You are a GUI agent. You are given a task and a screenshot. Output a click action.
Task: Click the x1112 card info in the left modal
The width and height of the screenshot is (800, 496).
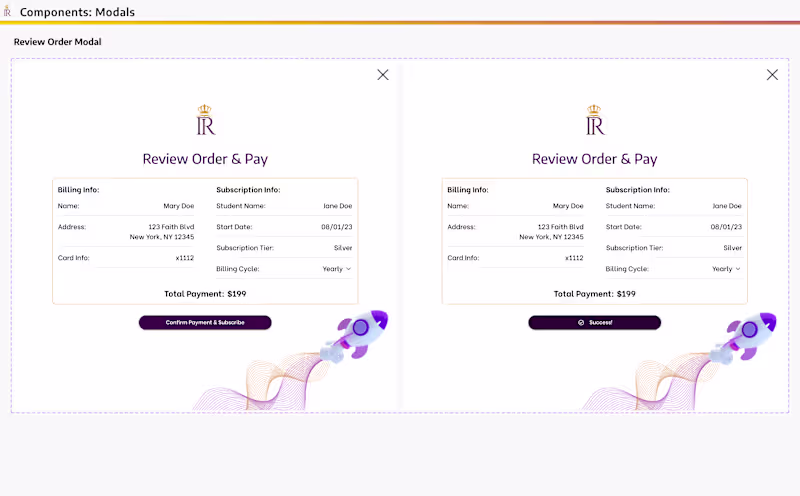[185, 258]
